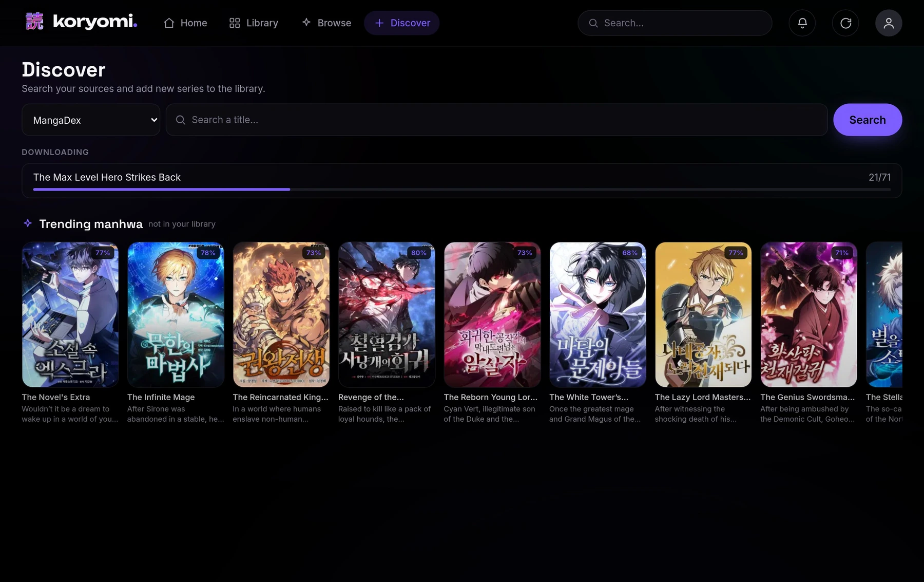
Task: Open the Library tab
Action: [254, 23]
